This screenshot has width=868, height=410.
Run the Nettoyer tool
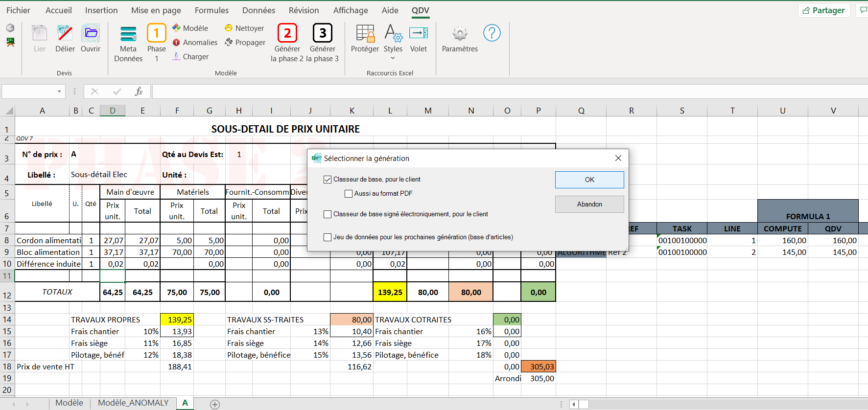point(244,28)
